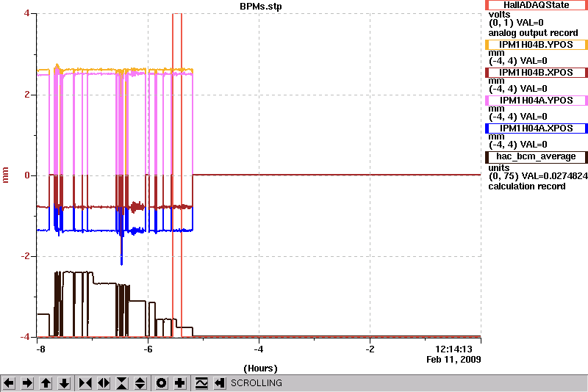
Task: Click the 'analog output record' description text
Action: tap(533, 33)
